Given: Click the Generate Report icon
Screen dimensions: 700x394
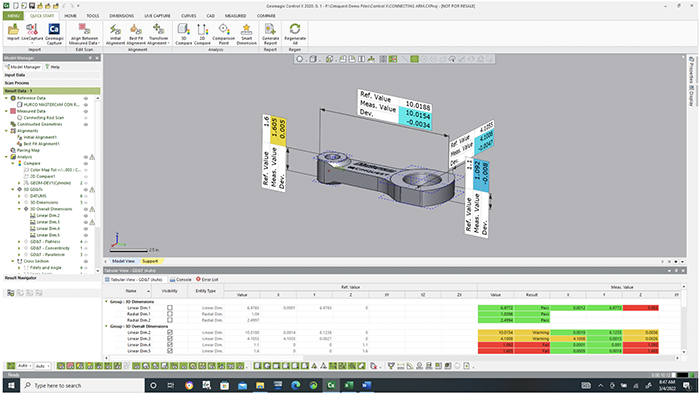Looking at the screenshot, I should [x=270, y=34].
